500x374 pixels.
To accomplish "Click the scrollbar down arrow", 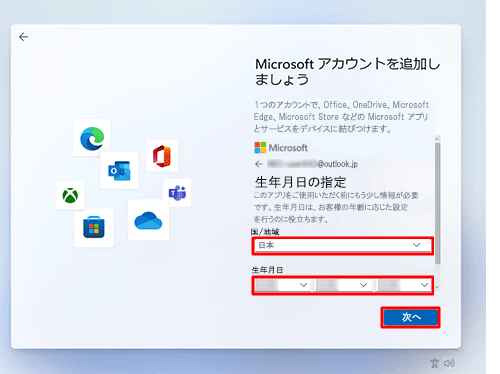I will 438,287.
